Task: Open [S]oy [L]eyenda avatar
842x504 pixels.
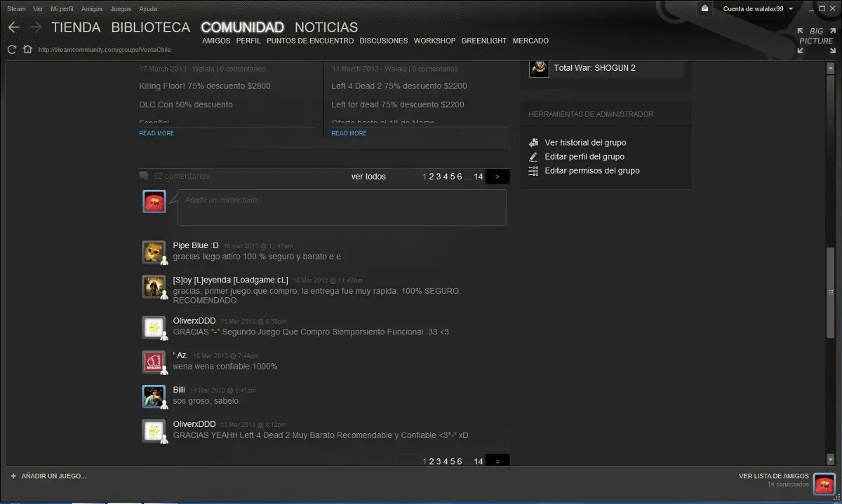Action: click(x=154, y=286)
